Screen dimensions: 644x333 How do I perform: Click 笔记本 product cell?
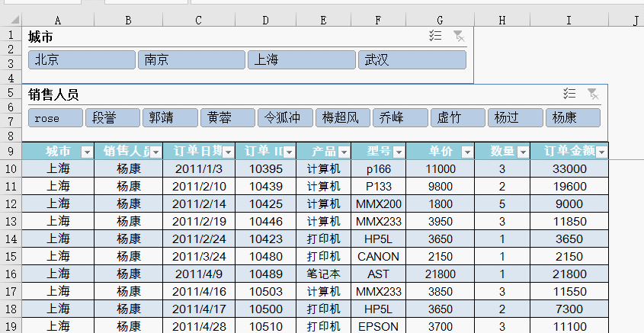(324, 274)
